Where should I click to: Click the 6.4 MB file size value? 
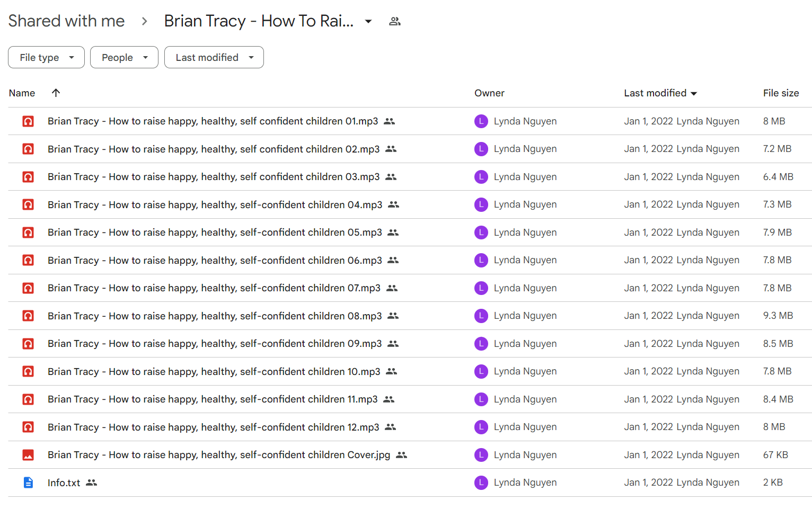click(778, 177)
